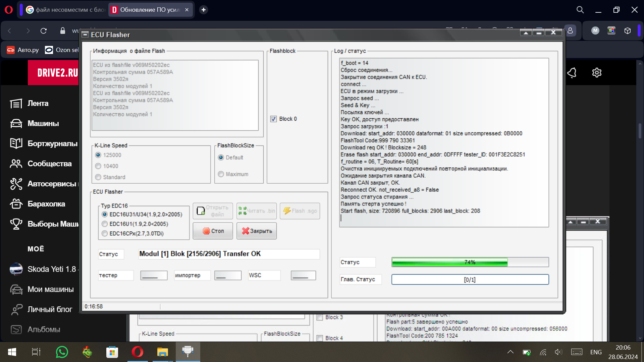This screenshot has width=644, height=362.
Task: Click the Закрыть button with red X
Action: pos(257,231)
